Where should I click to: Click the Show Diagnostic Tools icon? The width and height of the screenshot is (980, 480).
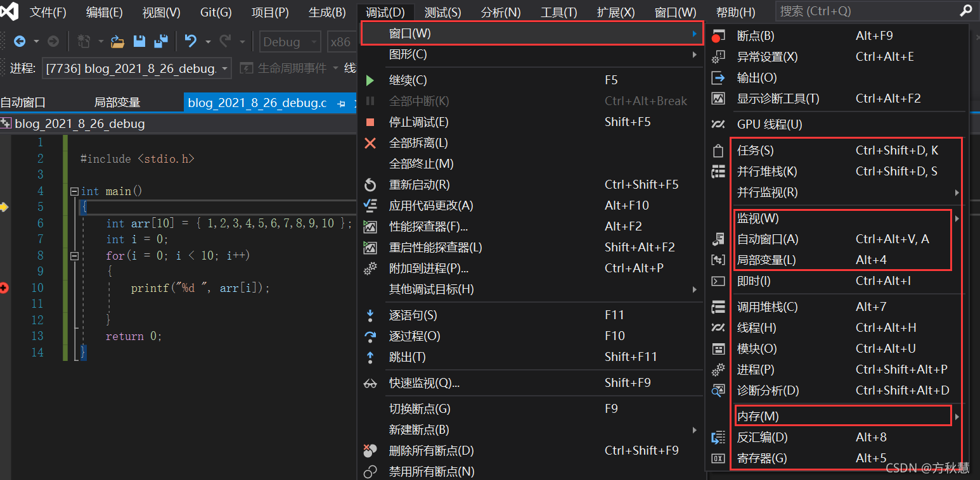[718, 99]
